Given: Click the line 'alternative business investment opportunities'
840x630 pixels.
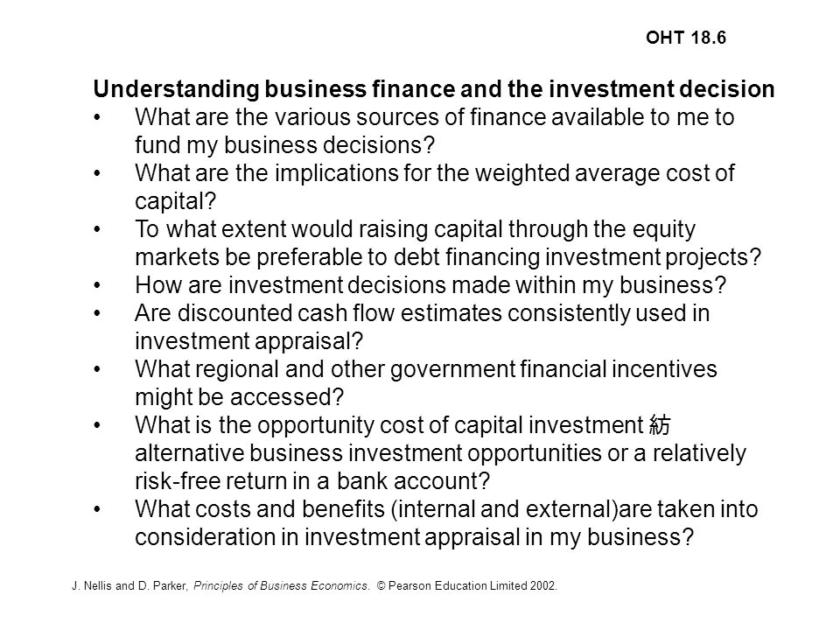Looking at the screenshot, I should (x=440, y=453).
